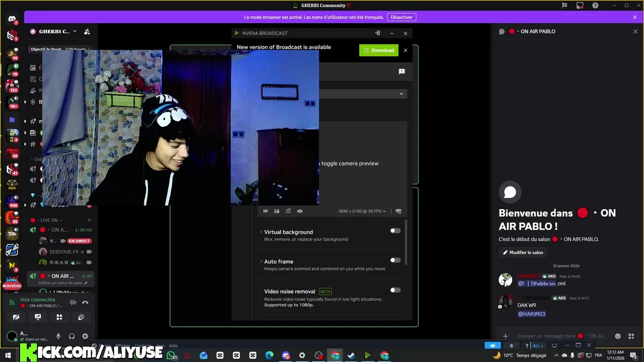Image resolution: width=644 pixels, height=362 pixels.
Task: Turn on camera in voice panel
Action: (16, 317)
